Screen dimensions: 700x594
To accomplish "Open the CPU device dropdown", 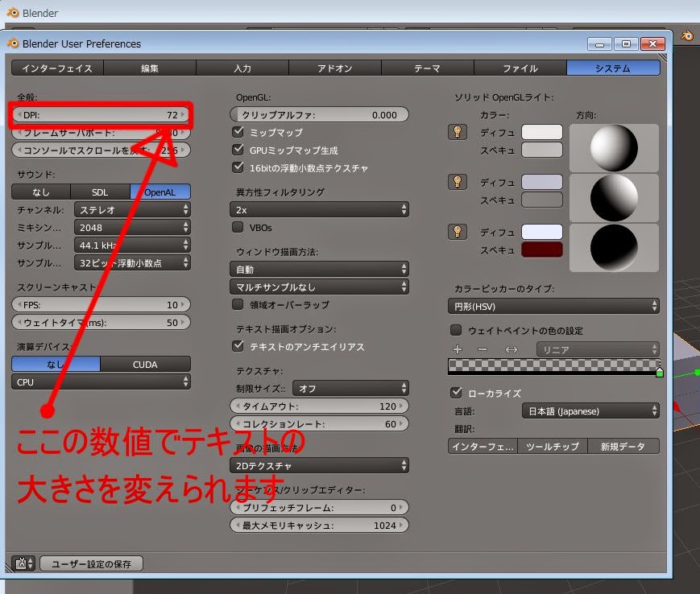I will coord(101,382).
